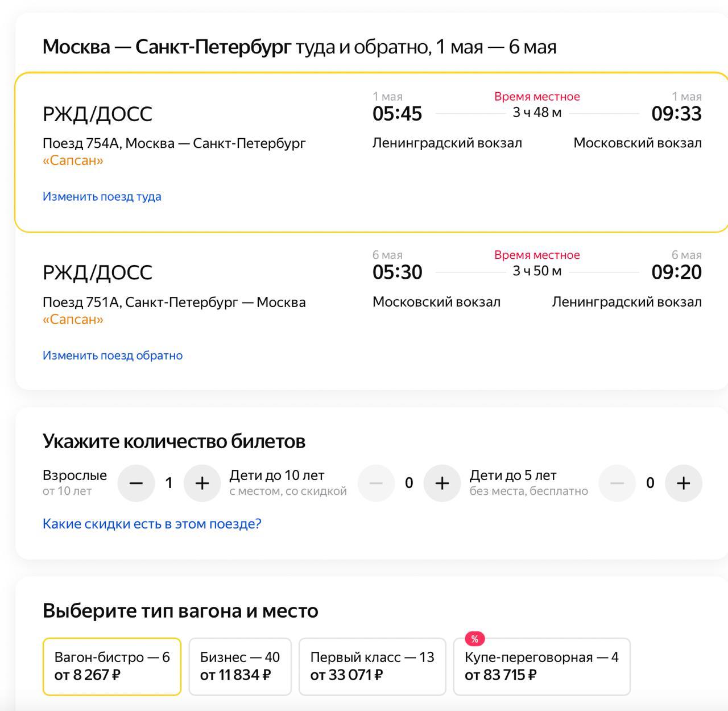Select the outbound train 754А card
This screenshot has height=711, width=728.
(372, 152)
